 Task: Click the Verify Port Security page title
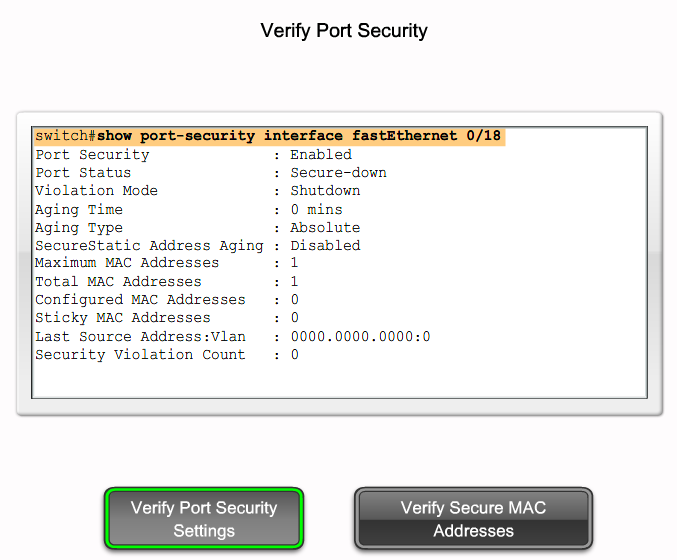tap(344, 31)
